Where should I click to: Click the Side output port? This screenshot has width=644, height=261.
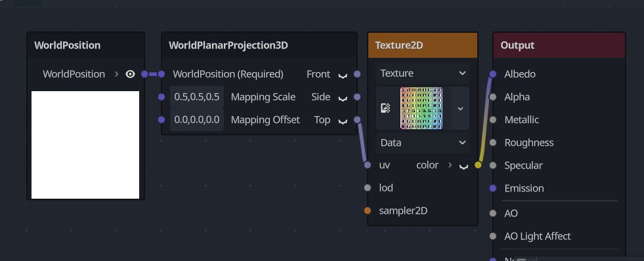[357, 97]
